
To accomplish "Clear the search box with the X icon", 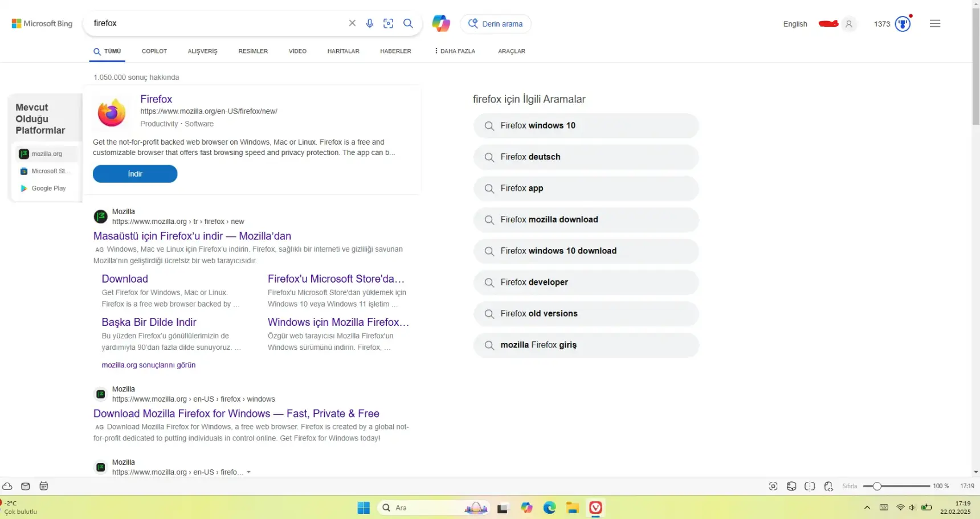I will tap(352, 23).
